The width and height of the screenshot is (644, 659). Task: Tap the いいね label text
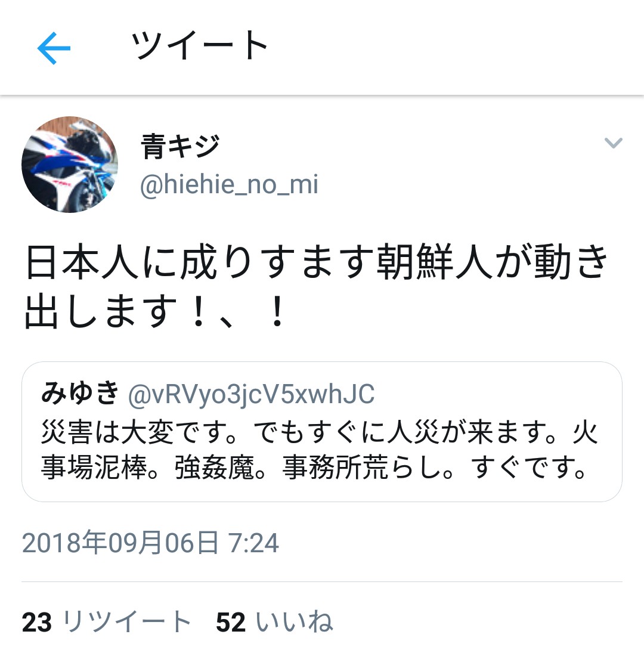pyautogui.click(x=295, y=621)
